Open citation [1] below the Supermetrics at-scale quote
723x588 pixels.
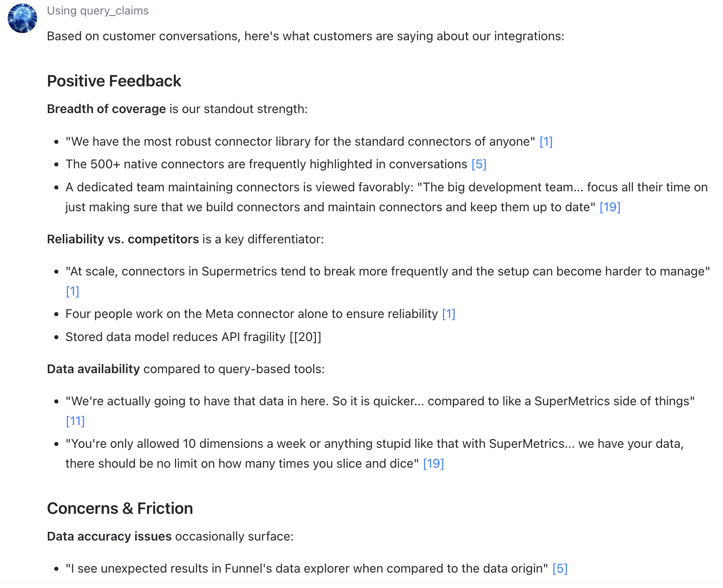pyautogui.click(x=72, y=291)
